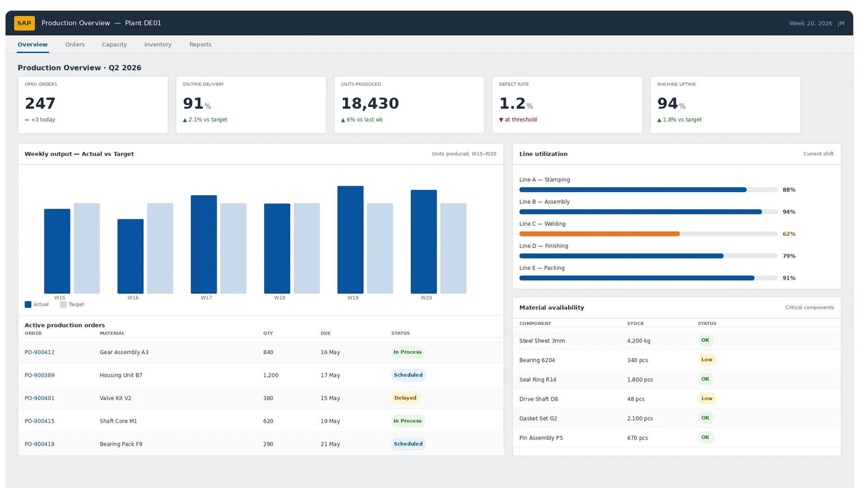The height and width of the screenshot is (488, 868).
Task: Click the In Process badge for Shaft Core M1
Action: (x=407, y=421)
